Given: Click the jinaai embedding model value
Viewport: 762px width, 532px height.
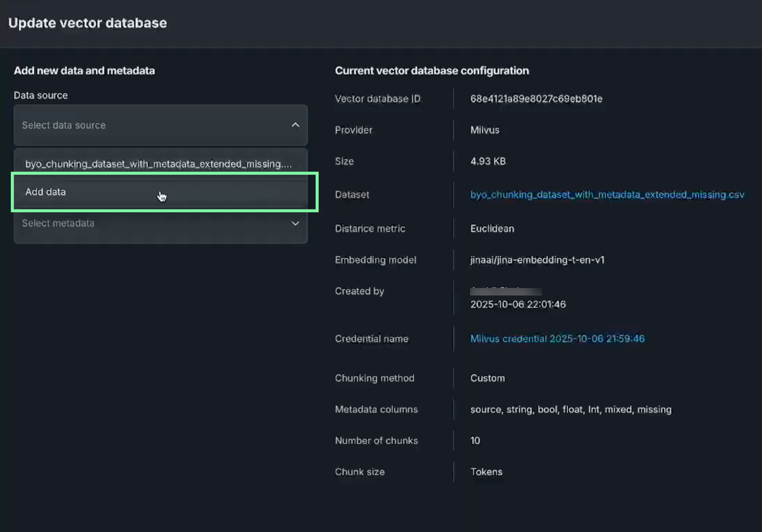Looking at the screenshot, I should [x=537, y=260].
